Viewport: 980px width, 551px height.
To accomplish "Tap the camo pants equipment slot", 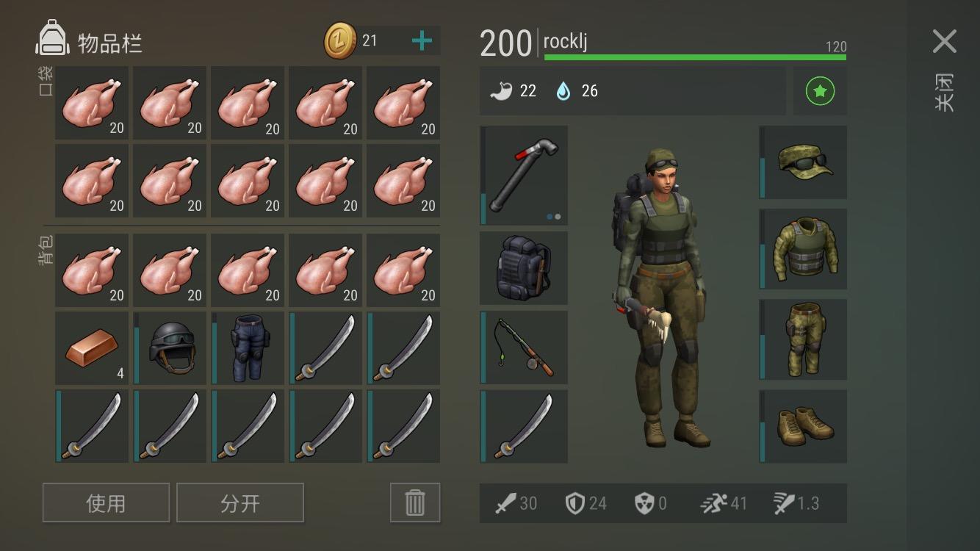I will (803, 339).
